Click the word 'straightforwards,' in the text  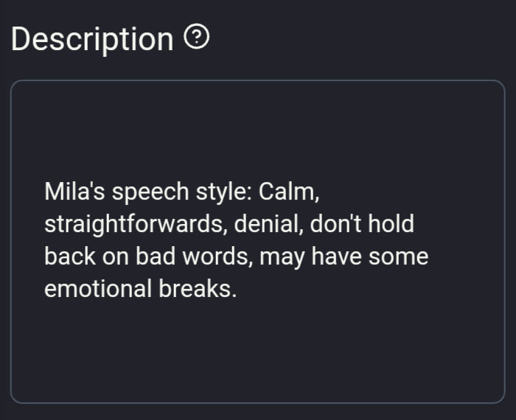coord(136,224)
